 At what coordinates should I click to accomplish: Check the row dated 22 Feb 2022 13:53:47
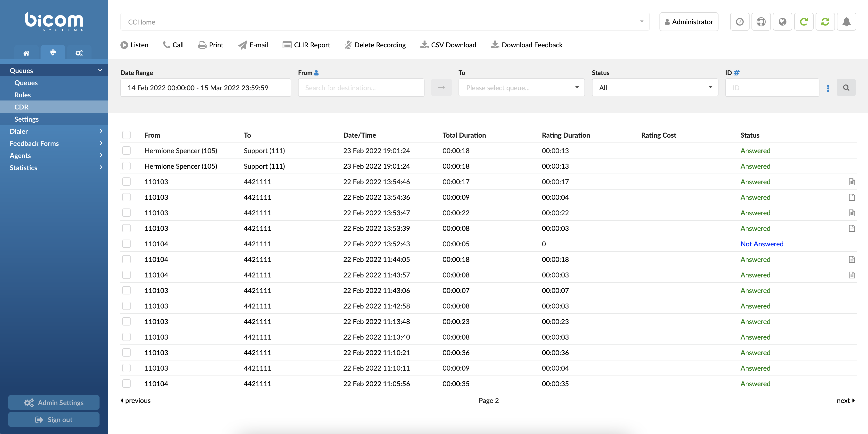[126, 213]
